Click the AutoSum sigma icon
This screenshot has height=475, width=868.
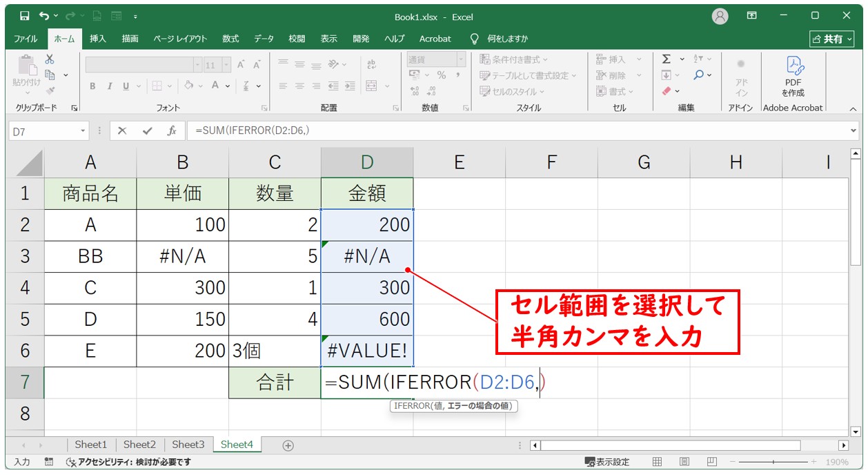(667, 59)
